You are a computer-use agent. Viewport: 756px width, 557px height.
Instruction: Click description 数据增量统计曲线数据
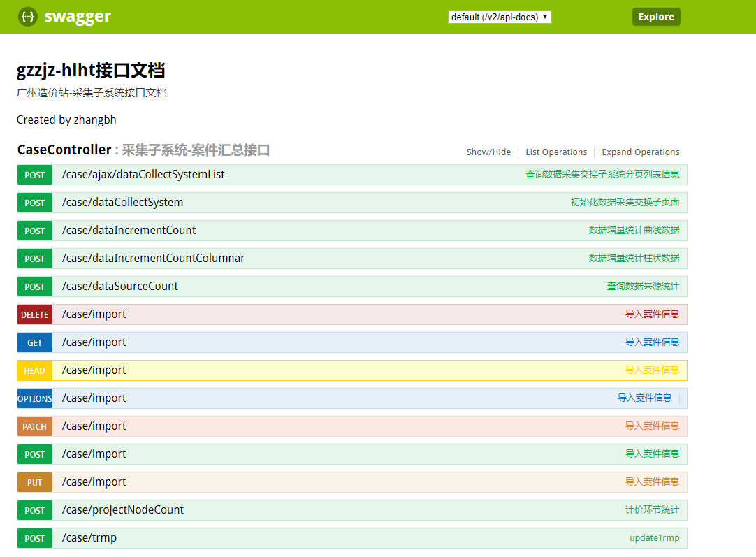click(x=634, y=230)
